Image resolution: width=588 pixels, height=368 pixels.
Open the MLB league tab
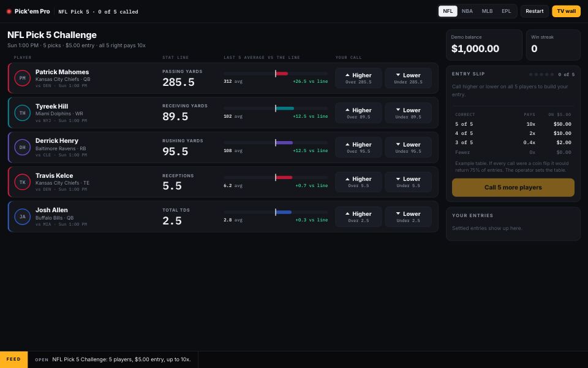(x=487, y=11)
